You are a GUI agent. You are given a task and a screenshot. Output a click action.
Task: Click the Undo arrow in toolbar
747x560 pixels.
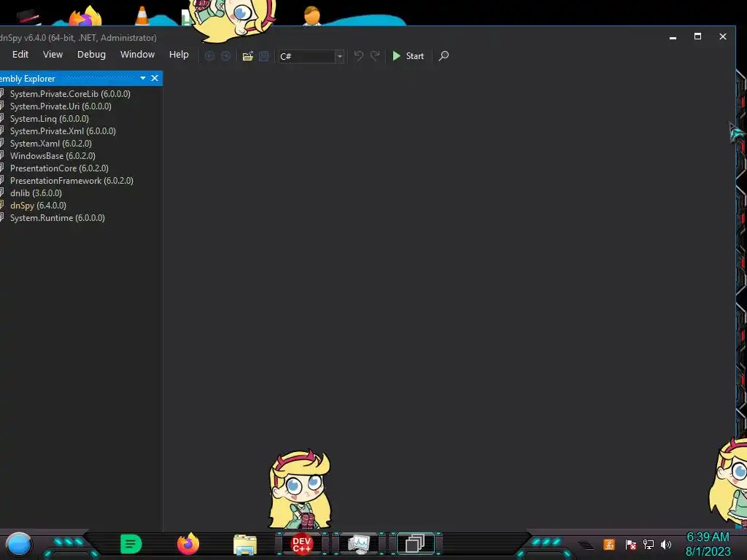coord(359,55)
